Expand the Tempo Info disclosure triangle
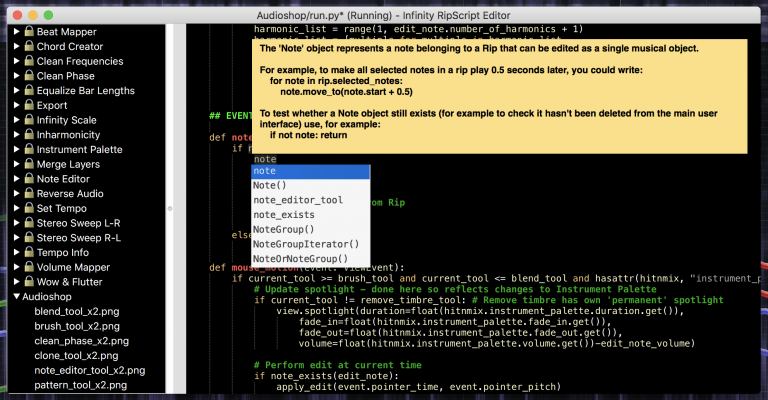The image size is (768, 400). (16, 252)
